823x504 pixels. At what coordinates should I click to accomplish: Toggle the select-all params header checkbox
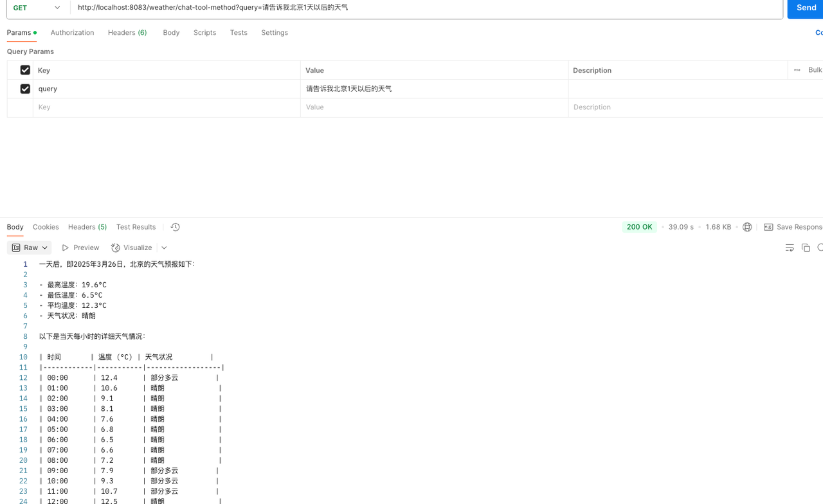point(25,70)
